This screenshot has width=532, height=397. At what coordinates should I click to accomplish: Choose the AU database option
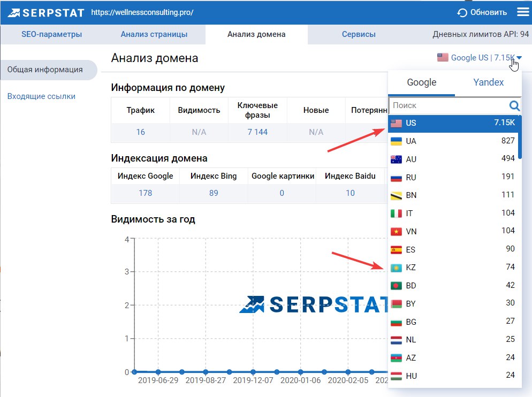(453, 159)
